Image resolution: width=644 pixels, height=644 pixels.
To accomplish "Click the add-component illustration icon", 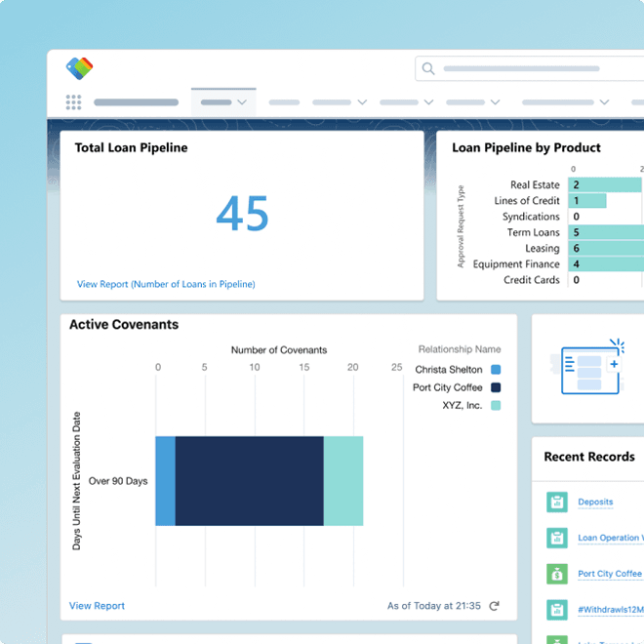I will point(591,368).
